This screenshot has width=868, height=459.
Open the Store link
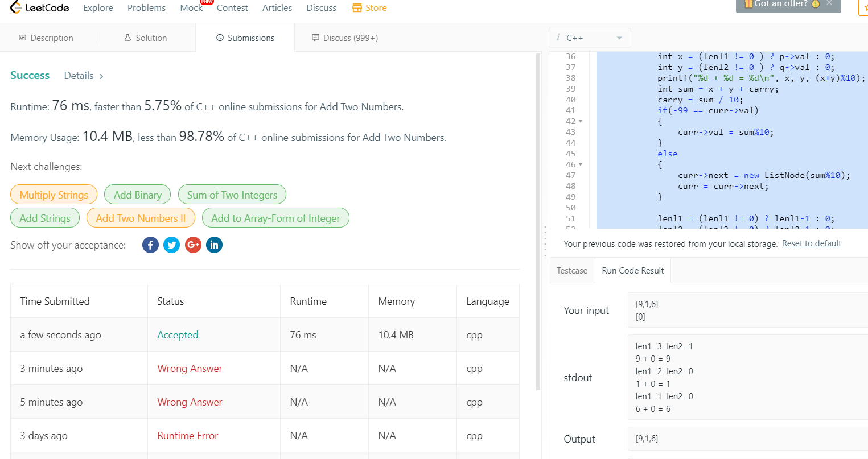click(x=369, y=8)
